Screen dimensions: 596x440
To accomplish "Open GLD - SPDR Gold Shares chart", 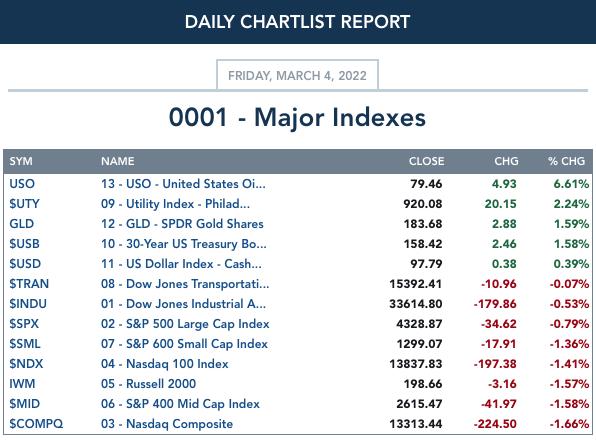I will (182, 224).
